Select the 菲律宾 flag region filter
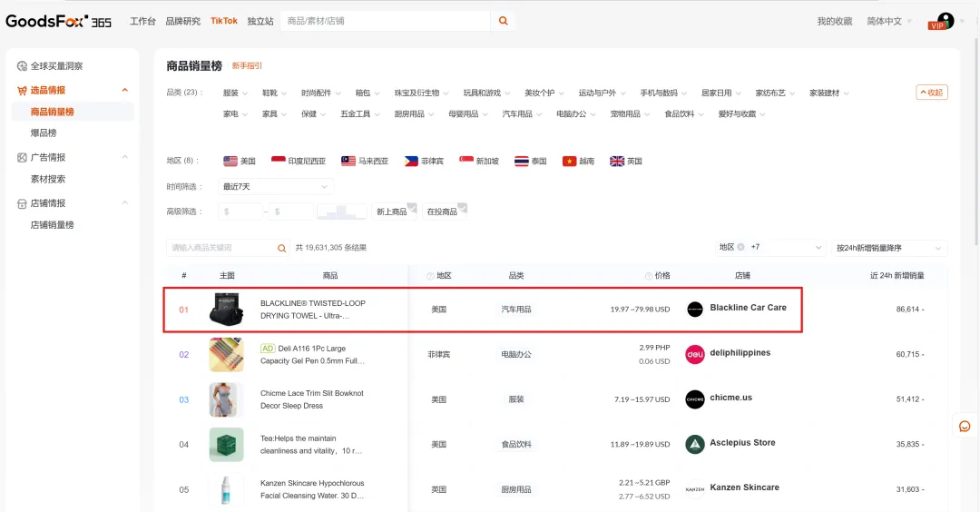980x512 pixels. pyautogui.click(x=424, y=162)
